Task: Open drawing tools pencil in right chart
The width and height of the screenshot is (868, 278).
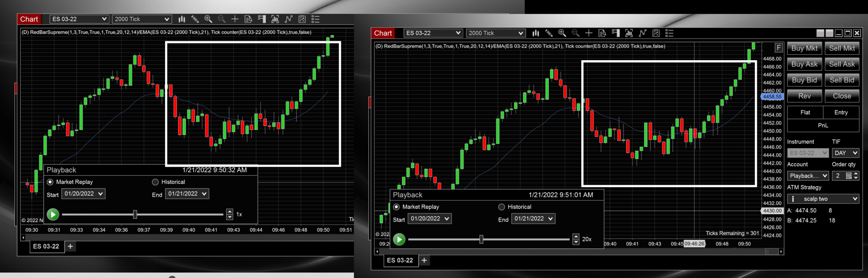Action: point(549,33)
